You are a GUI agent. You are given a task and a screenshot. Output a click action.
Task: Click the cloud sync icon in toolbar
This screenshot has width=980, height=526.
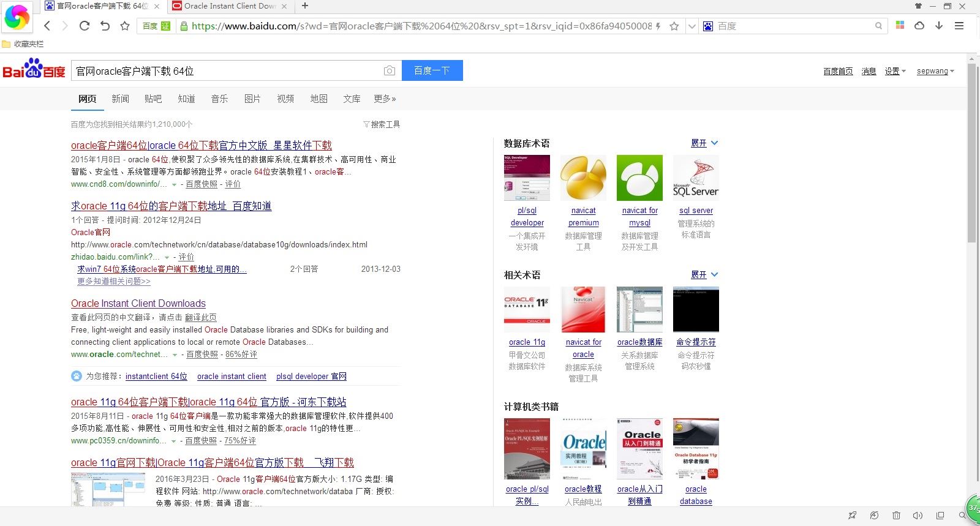[x=919, y=26]
